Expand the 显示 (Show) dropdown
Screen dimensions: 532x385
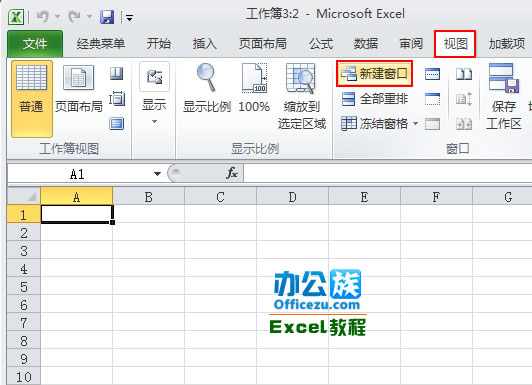[154, 93]
